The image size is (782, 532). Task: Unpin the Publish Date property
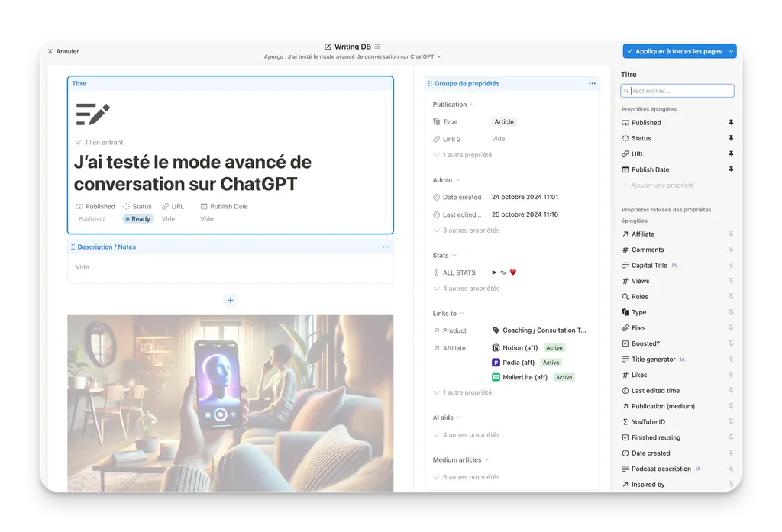click(731, 169)
